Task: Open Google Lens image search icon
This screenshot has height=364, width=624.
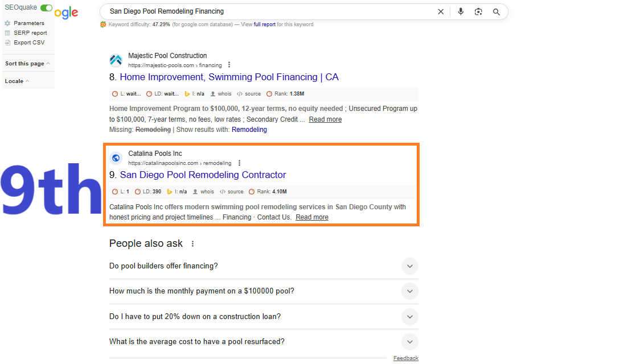Action: [x=478, y=12]
